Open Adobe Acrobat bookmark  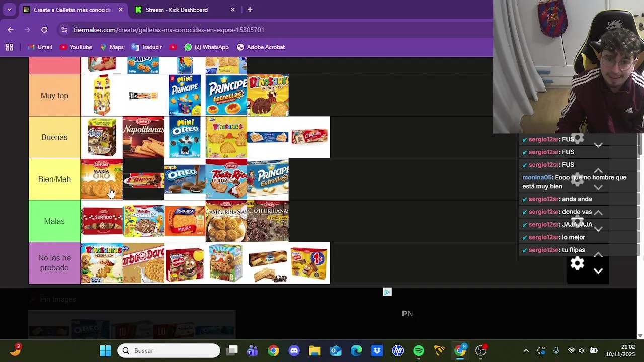261,47
